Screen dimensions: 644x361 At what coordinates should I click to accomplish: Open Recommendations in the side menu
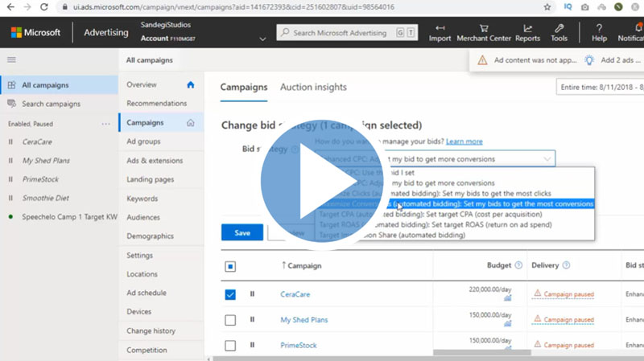coord(156,104)
